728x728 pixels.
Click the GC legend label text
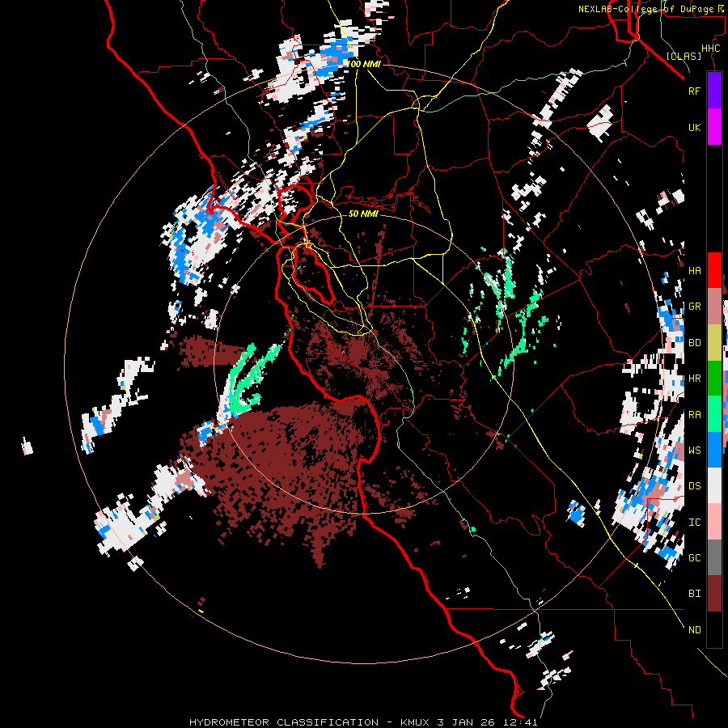point(694,557)
